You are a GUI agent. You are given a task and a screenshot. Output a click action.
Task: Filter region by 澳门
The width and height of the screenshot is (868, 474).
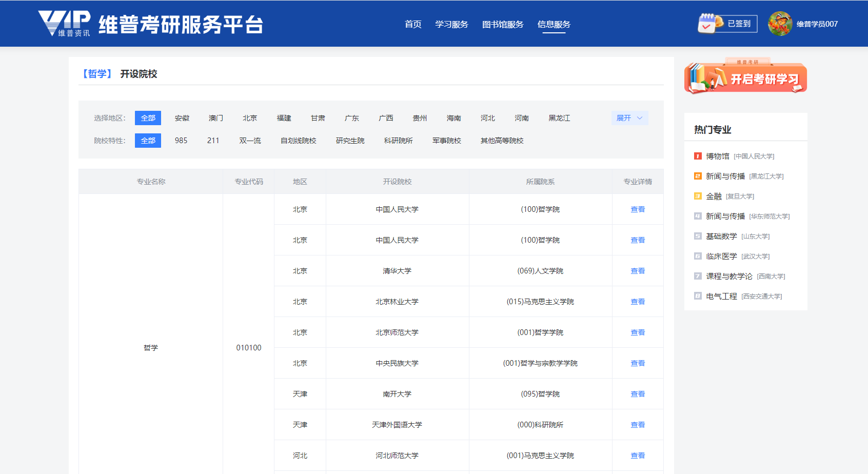(216, 118)
